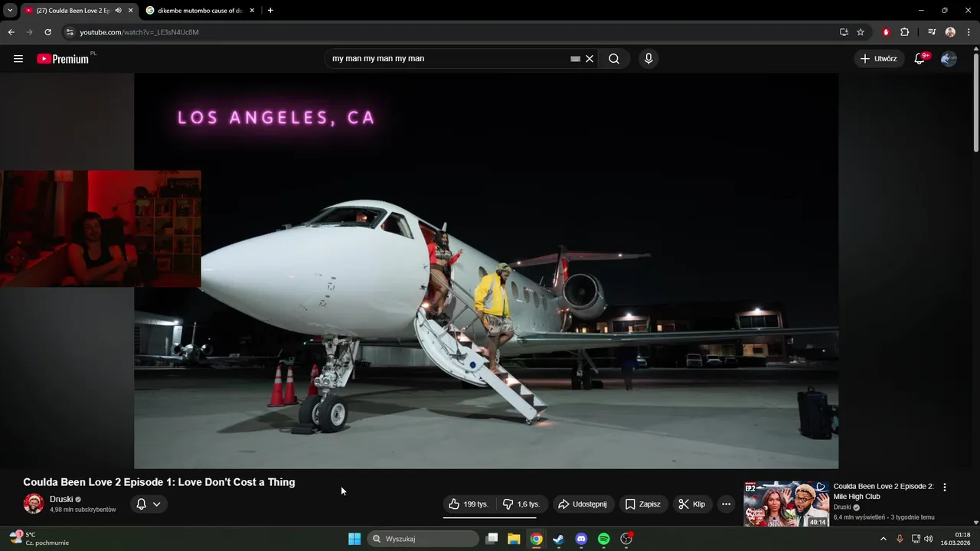
Task: Open options menu for Episode 2 suggestion
Action: click(944, 487)
